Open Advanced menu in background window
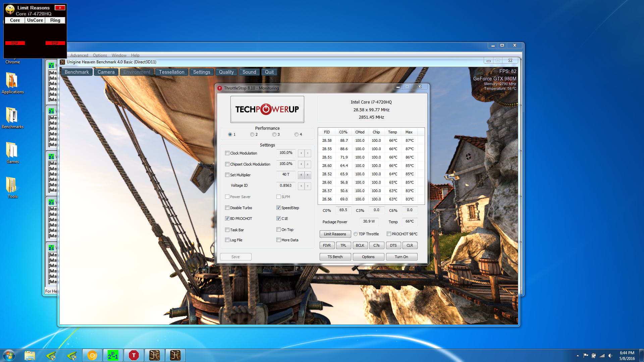This screenshot has width=644, height=362. [79, 55]
